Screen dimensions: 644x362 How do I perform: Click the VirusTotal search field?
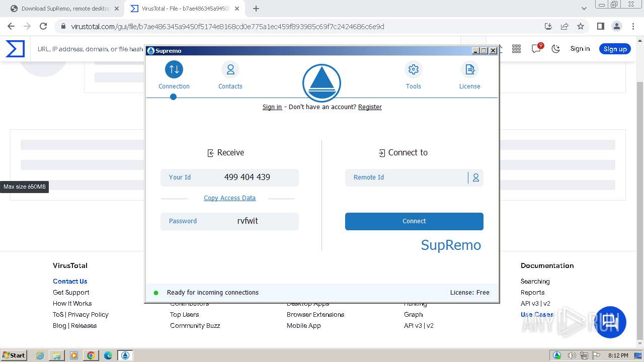[x=91, y=49]
